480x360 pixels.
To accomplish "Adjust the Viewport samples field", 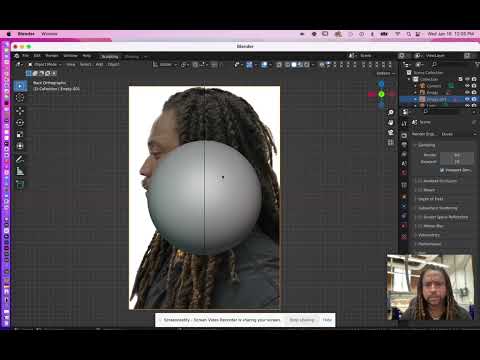I will (x=457, y=162).
